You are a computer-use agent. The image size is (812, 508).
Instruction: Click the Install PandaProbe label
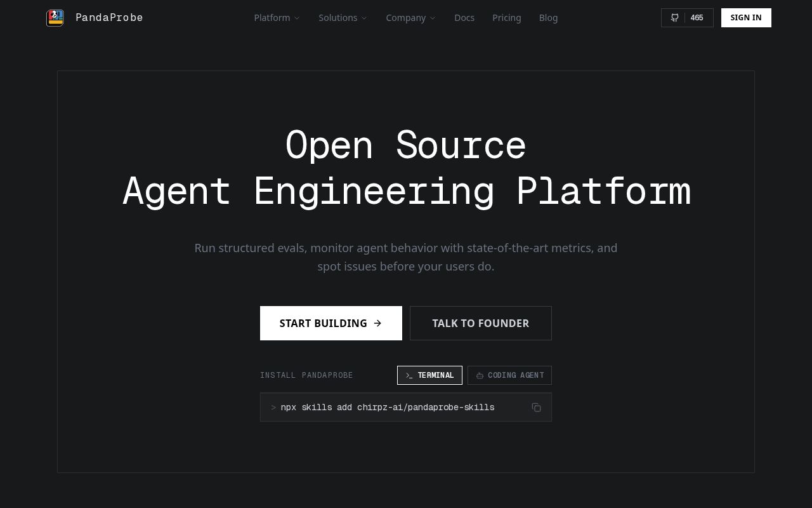306,375
